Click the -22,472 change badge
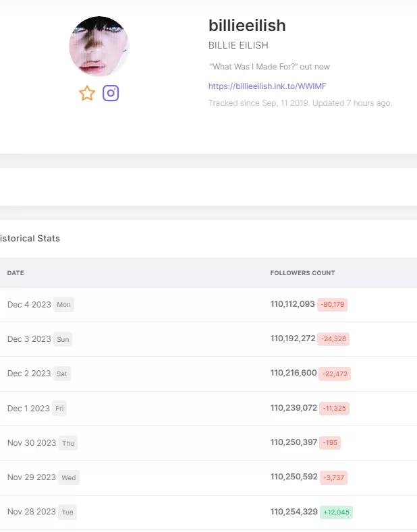The image size is (417, 532). click(x=335, y=374)
